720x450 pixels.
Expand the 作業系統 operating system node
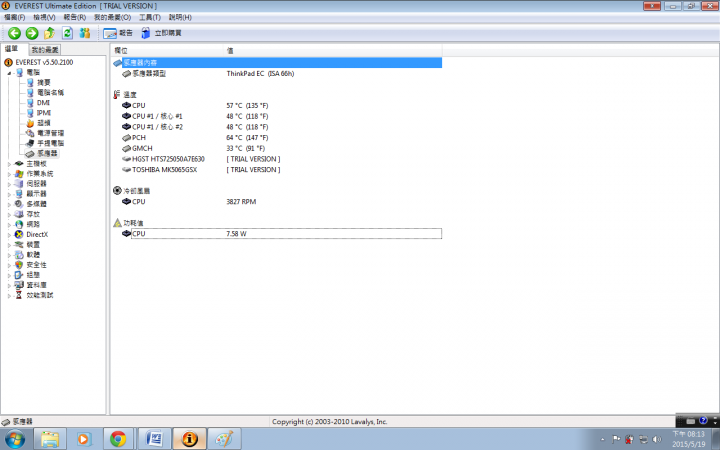9,174
